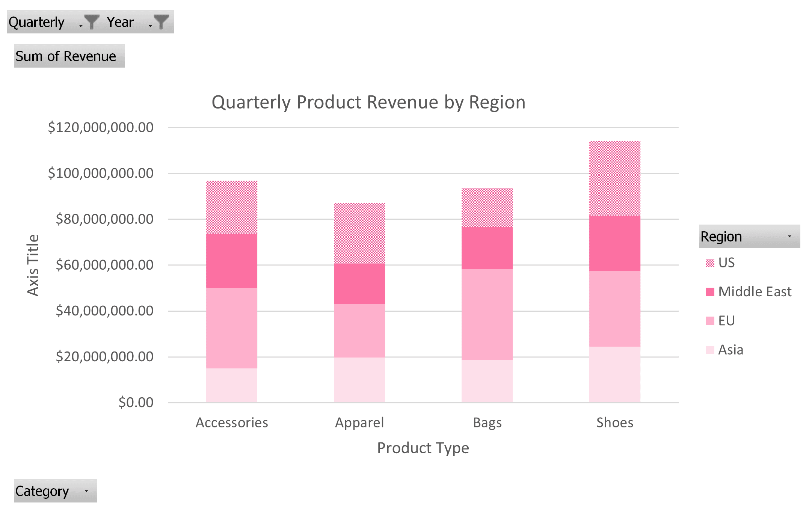Click the $120,000,000.00 value axis label
The height and width of the screenshot is (513, 812).
pos(101,128)
